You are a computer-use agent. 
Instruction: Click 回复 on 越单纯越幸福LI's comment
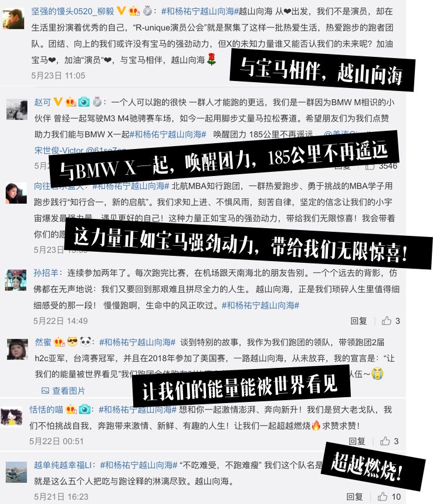tap(354, 496)
